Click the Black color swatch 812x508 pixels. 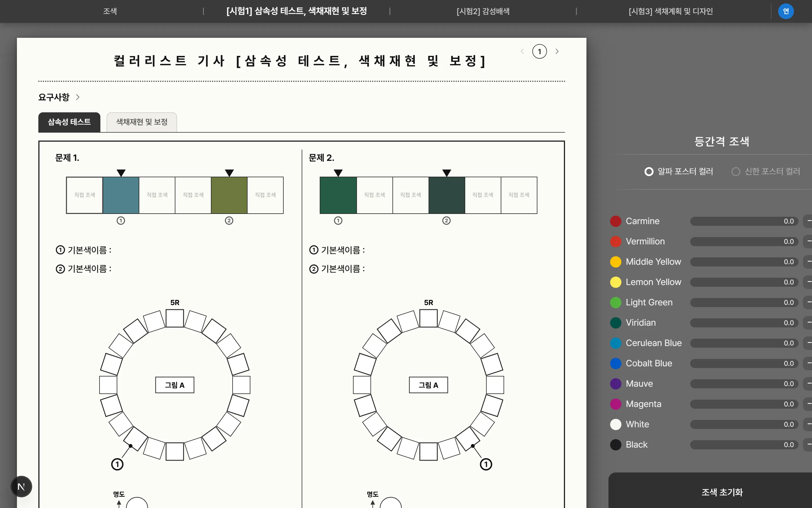[616, 445]
